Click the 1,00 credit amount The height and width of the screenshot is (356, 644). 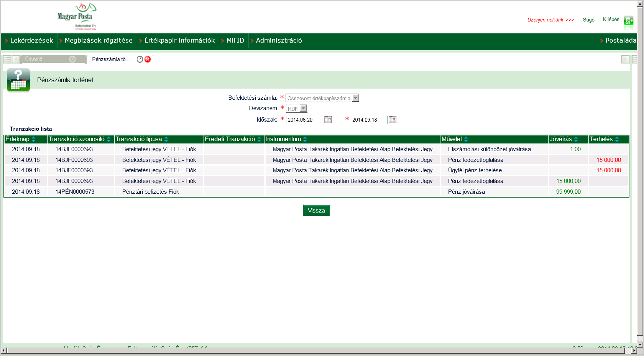coord(575,149)
